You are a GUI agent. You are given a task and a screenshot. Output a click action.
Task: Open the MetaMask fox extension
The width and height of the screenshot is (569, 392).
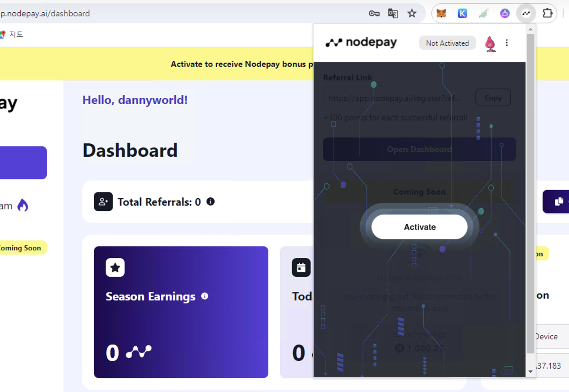[x=441, y=13]
